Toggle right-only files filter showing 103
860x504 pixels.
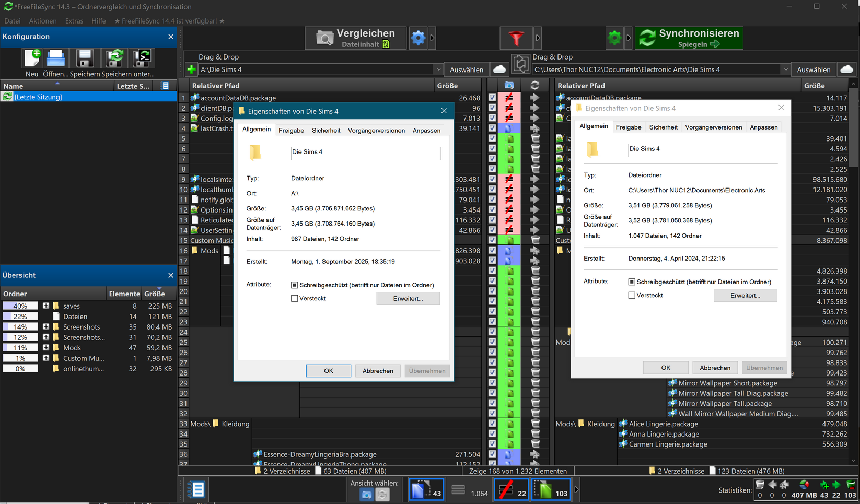(551, 490)
